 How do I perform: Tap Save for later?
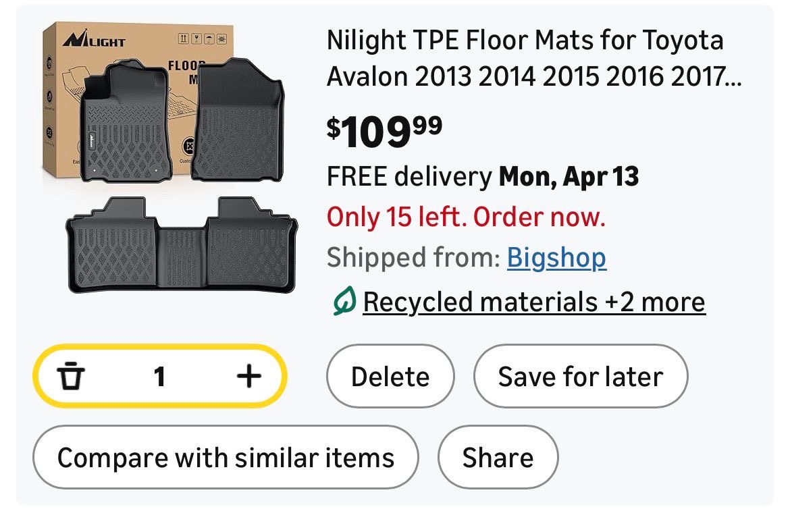pos(580,376)
